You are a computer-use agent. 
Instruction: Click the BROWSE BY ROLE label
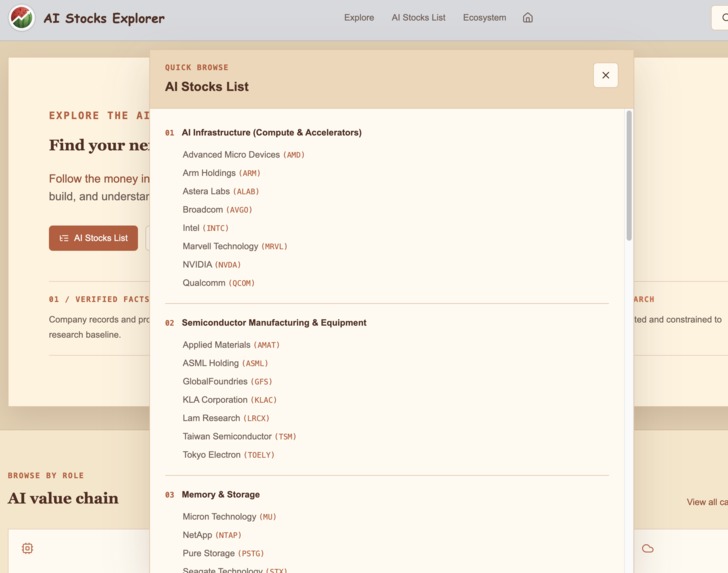click(46, 475)
